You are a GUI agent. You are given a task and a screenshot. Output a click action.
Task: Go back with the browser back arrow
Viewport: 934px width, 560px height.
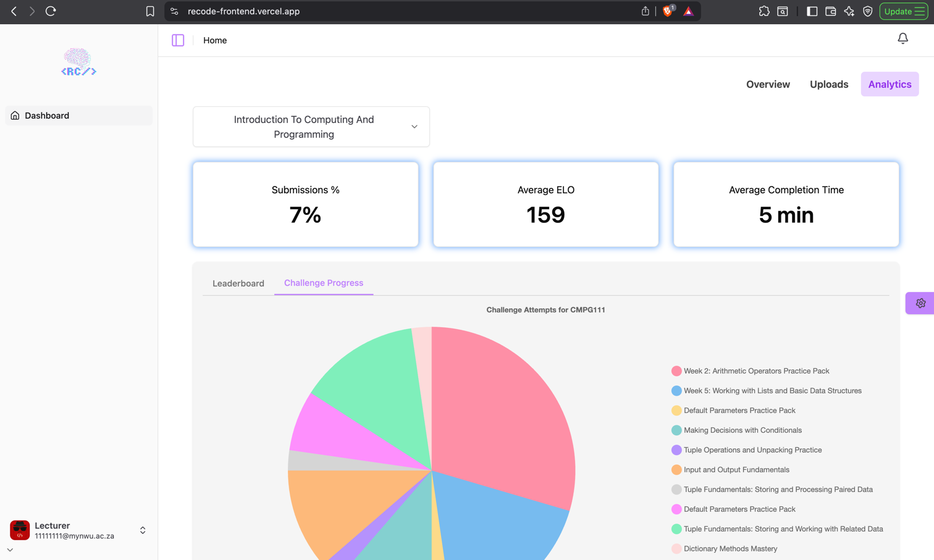(14, 11)
